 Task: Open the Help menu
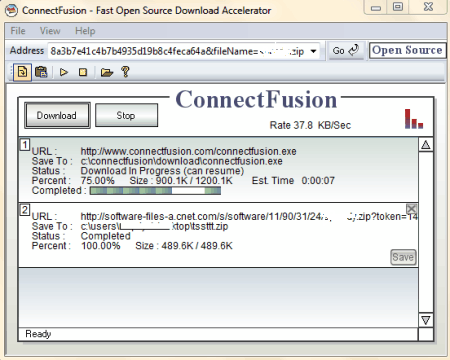pos(85,31)
